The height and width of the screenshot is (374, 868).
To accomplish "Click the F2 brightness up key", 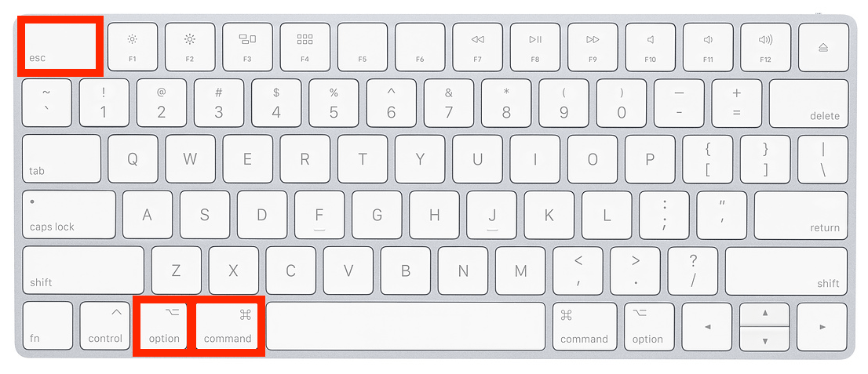I will [190, 47].
